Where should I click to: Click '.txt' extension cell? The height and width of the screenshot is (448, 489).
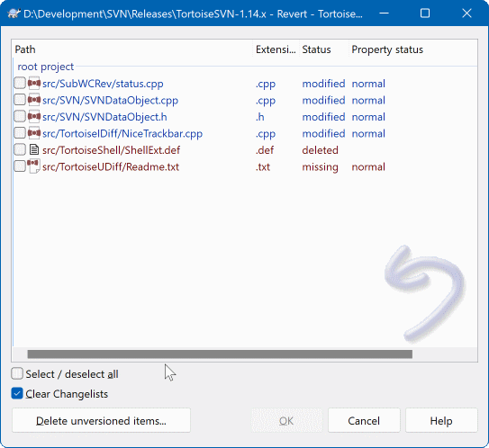tap(263, 166)
